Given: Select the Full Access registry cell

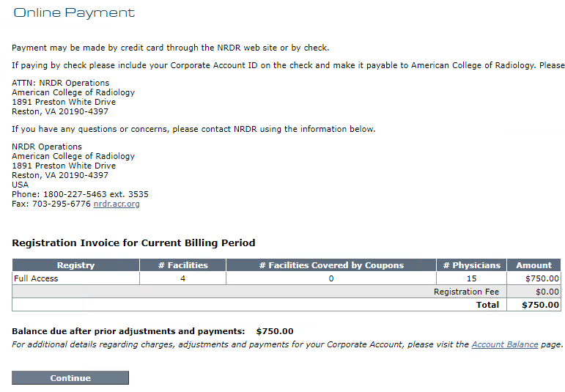Looking at the screenshot, I should click(x=75, y=278).
